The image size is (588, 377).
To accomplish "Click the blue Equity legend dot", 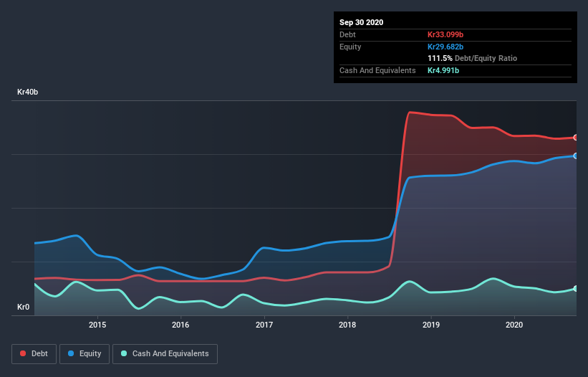I will pos(71,353).
